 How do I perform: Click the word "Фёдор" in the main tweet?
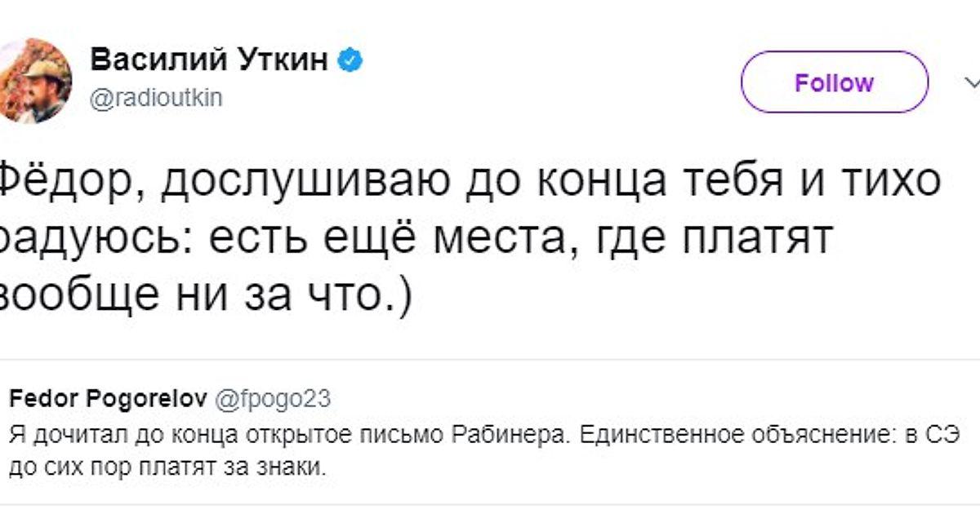(x=70, y=182)
